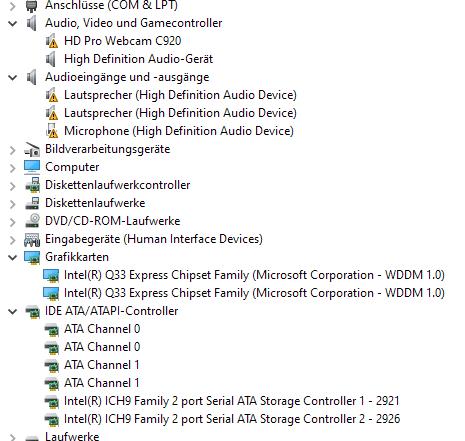
Task: Expand the Laufwerke node
Action: pyautogui.click(x=12, y=437)
